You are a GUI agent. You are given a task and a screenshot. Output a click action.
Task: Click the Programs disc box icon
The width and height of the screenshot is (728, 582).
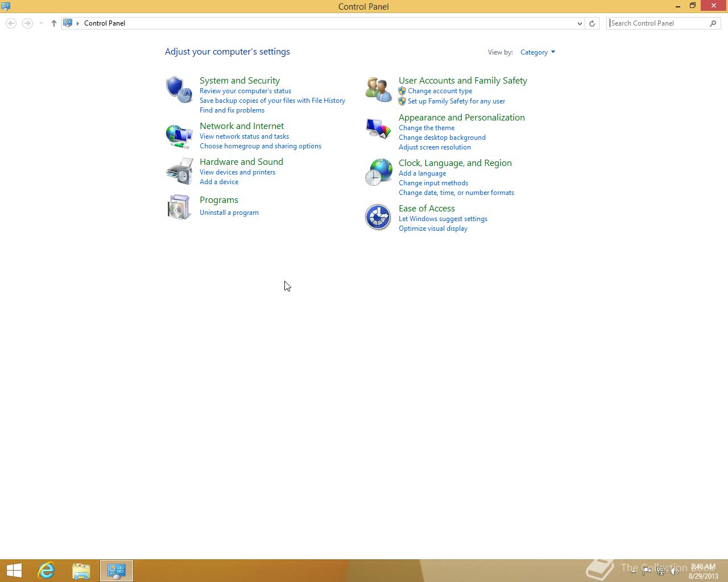(179, 207)
